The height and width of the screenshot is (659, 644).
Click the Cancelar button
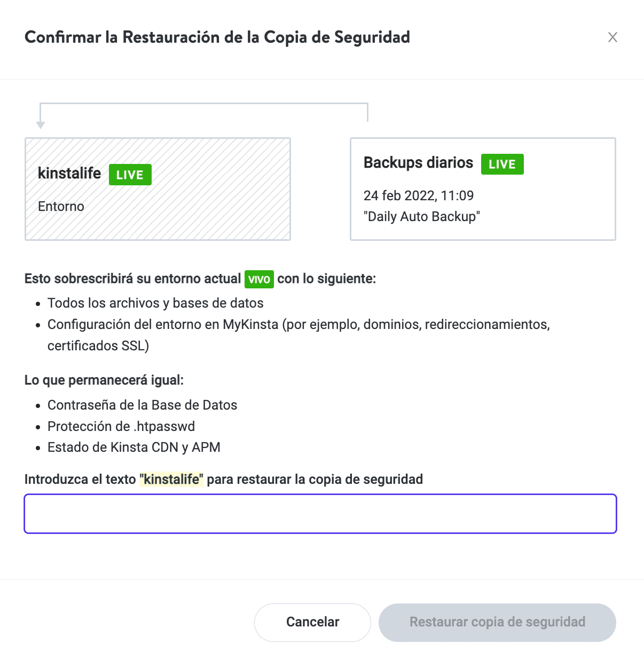click(312, 622)
